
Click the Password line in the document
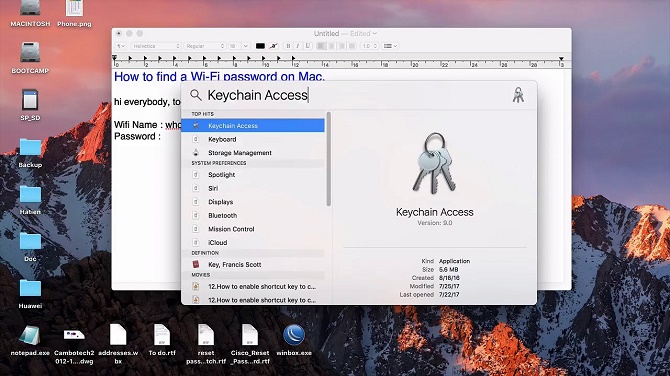[137, 136]
